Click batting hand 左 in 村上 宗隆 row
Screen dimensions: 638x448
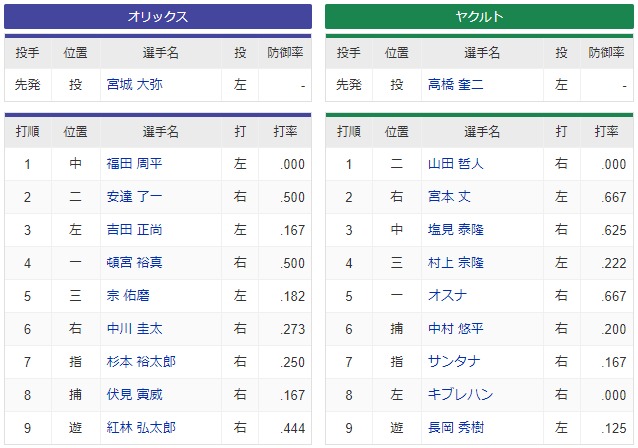click(x=562, y=263)
